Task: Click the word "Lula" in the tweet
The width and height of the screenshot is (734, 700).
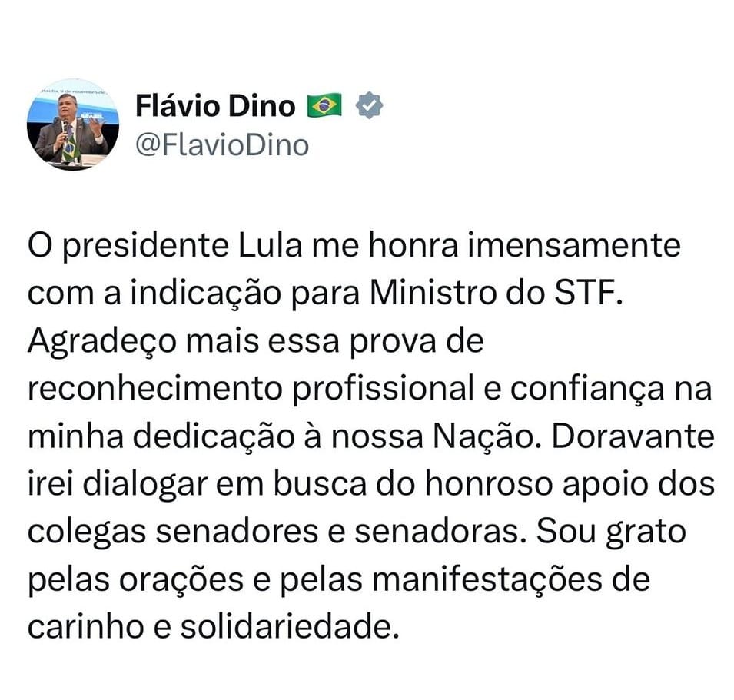Action: coord(270,245)
